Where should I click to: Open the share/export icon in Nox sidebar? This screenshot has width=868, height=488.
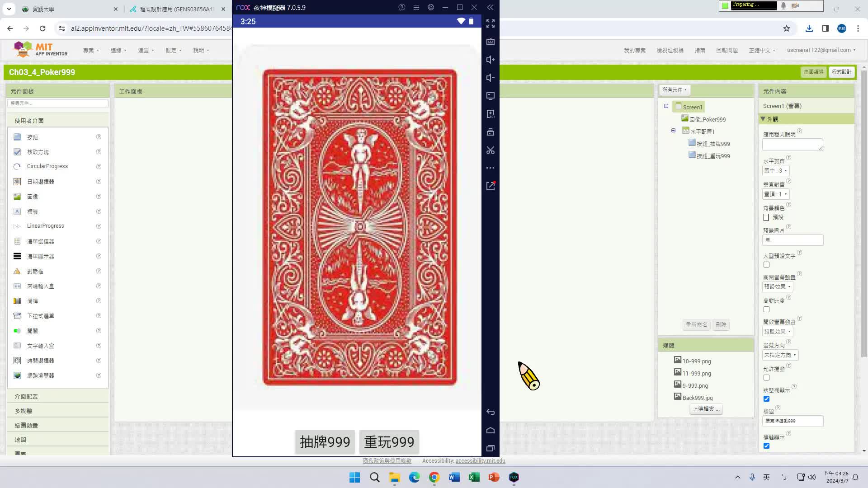[x=491, y=186]
